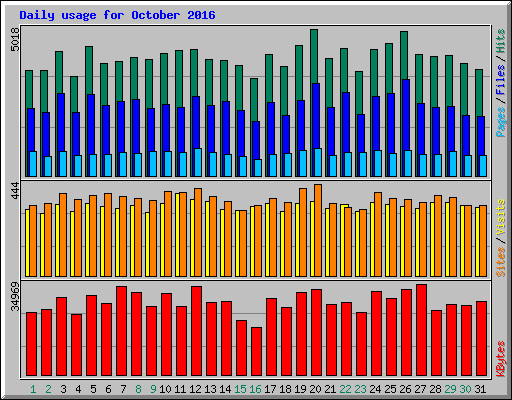Click the chart title 'Daily usage for October 2016'

[117, 15]
